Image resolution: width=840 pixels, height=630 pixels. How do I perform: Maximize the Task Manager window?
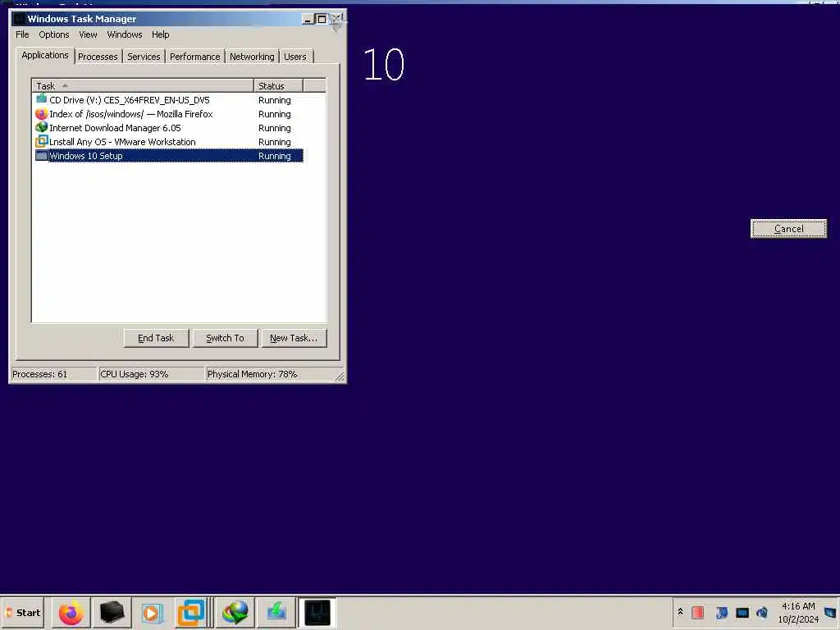tap(322, 20)
